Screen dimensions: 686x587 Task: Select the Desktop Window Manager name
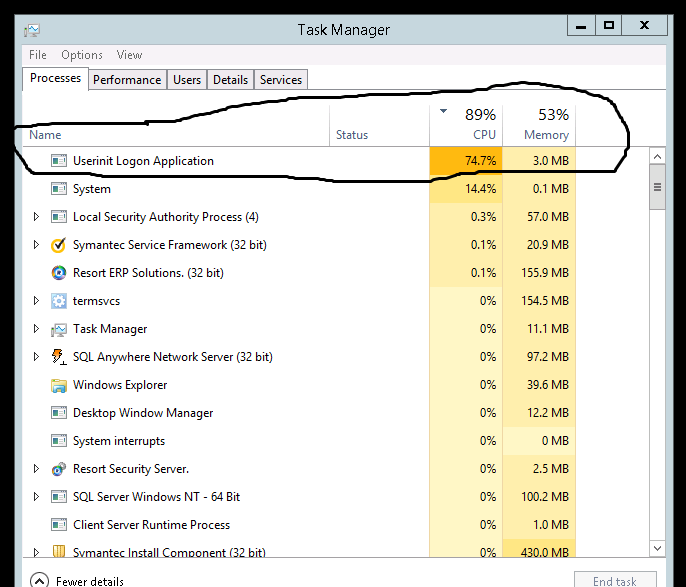[x=143, y=413]
